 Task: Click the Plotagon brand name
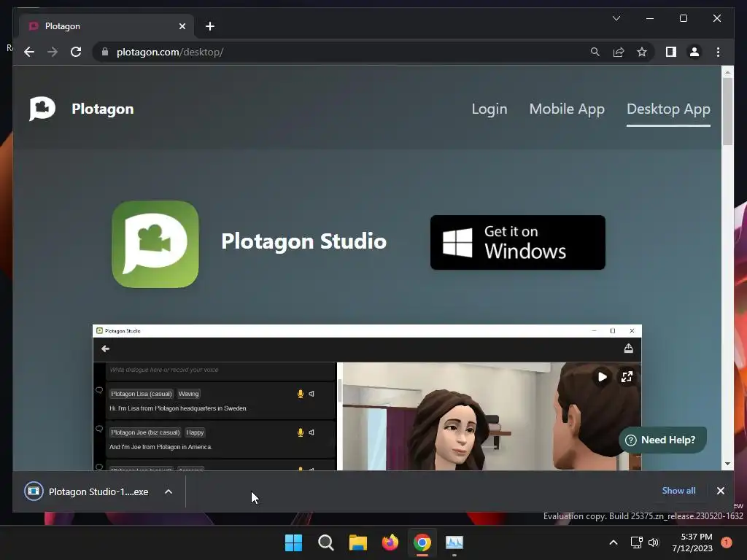click(x=102, y=109)
